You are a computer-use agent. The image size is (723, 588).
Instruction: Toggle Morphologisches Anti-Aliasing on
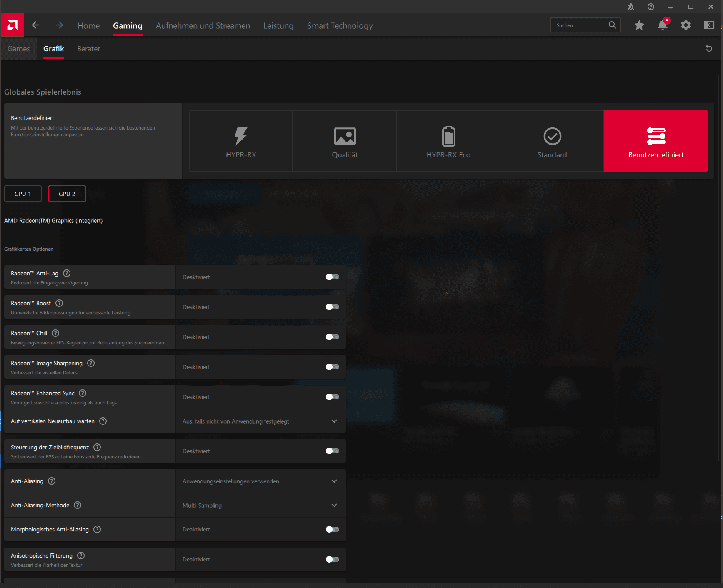pos(333,529)
